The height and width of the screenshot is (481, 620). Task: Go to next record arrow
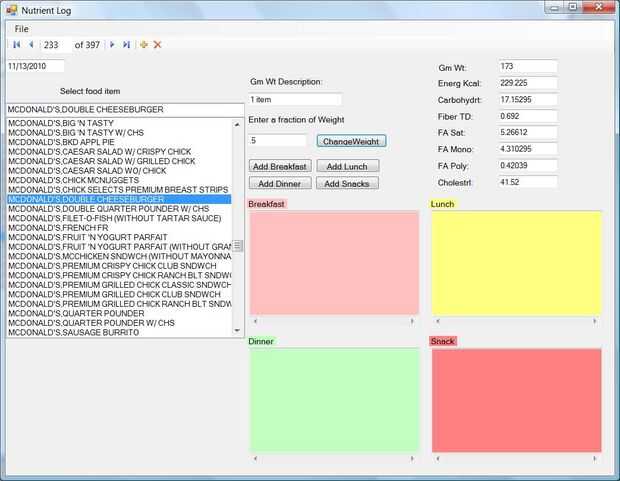point(112,45)
